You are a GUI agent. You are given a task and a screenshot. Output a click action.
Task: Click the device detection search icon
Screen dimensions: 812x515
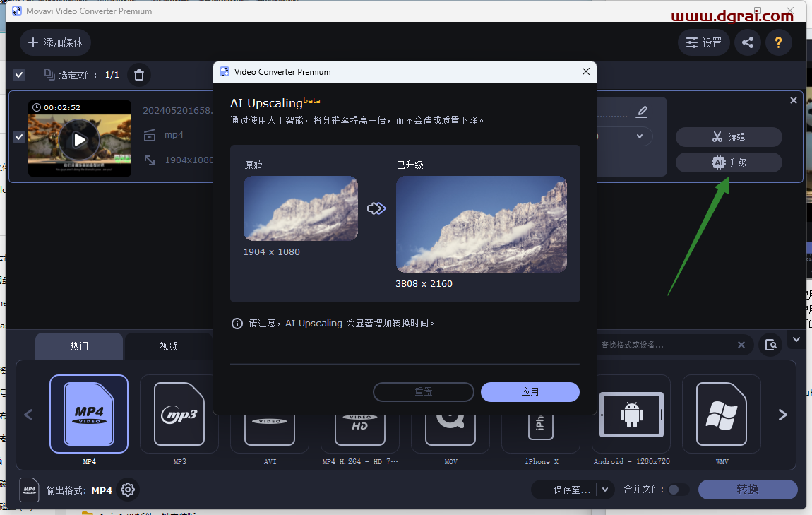click(770, 345)
